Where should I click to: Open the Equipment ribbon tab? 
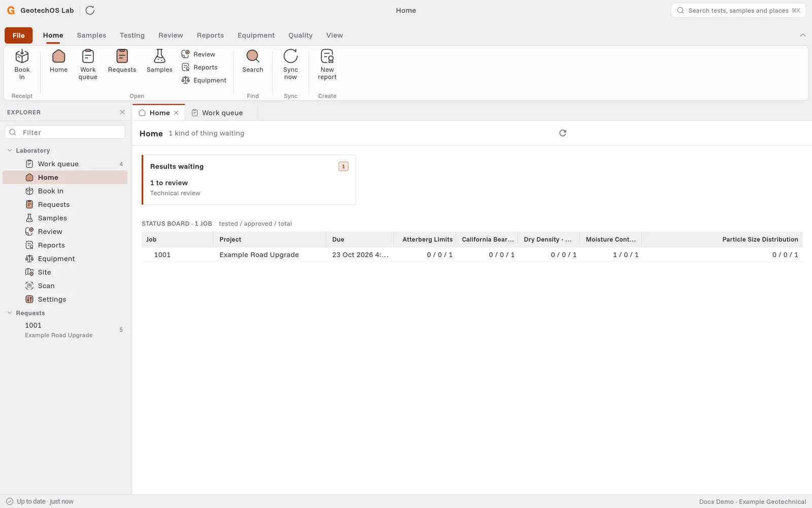tap(256, 35)
